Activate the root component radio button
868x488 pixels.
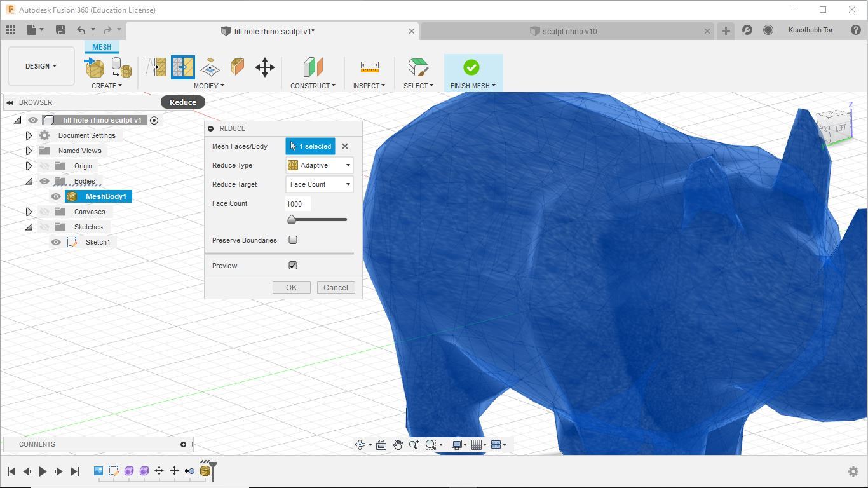[154, 120]
